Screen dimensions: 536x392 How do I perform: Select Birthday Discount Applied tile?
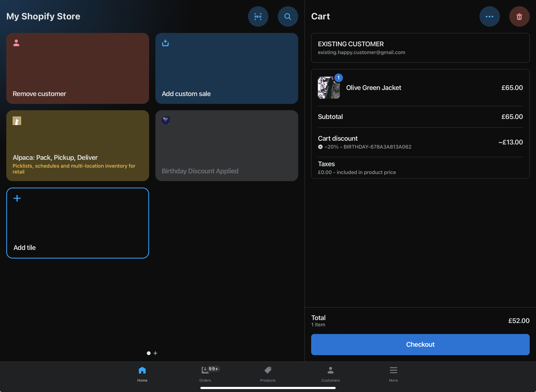pyautogui.click(x=227, y=145)
